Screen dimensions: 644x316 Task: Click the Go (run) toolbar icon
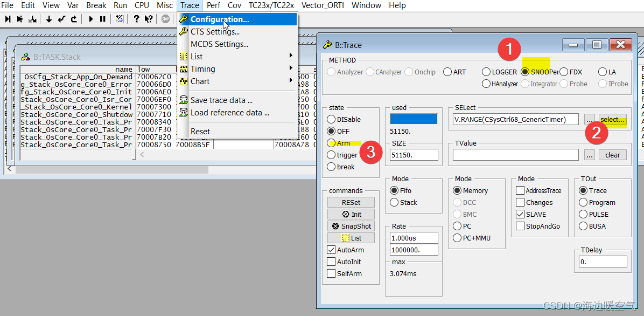coord(90,19)
